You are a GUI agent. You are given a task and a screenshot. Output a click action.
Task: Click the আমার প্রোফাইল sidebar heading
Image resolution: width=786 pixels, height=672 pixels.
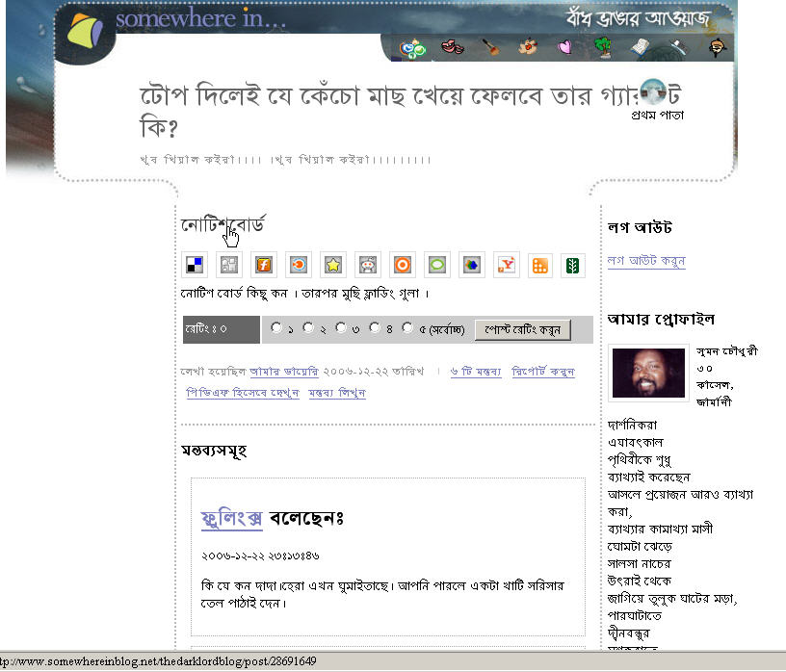click(661, 320)
